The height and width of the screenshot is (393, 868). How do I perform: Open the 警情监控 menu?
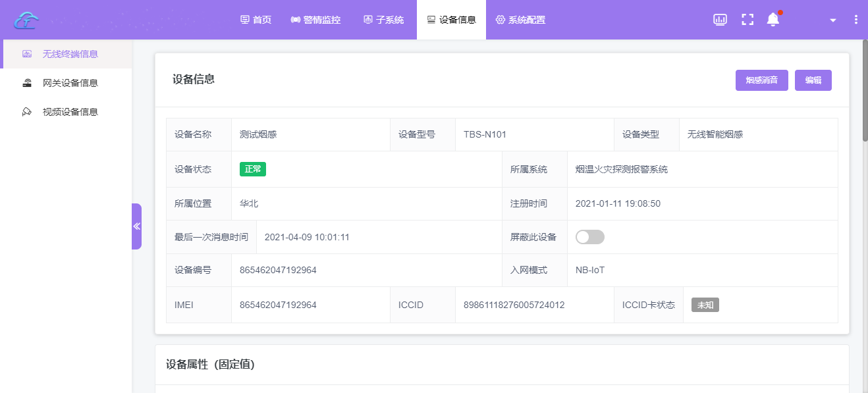pos(315,20)
